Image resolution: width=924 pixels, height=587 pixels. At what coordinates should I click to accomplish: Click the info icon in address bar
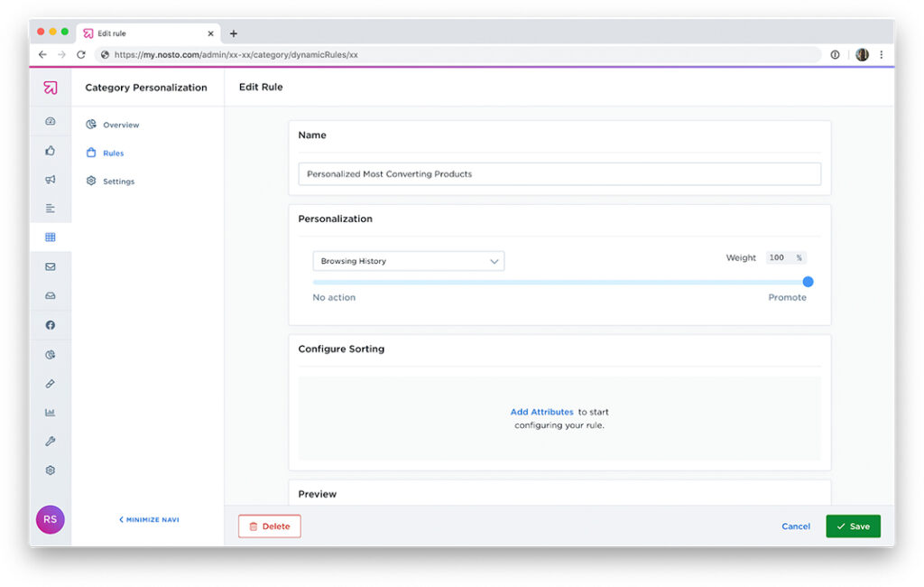(x=835, y=54)
